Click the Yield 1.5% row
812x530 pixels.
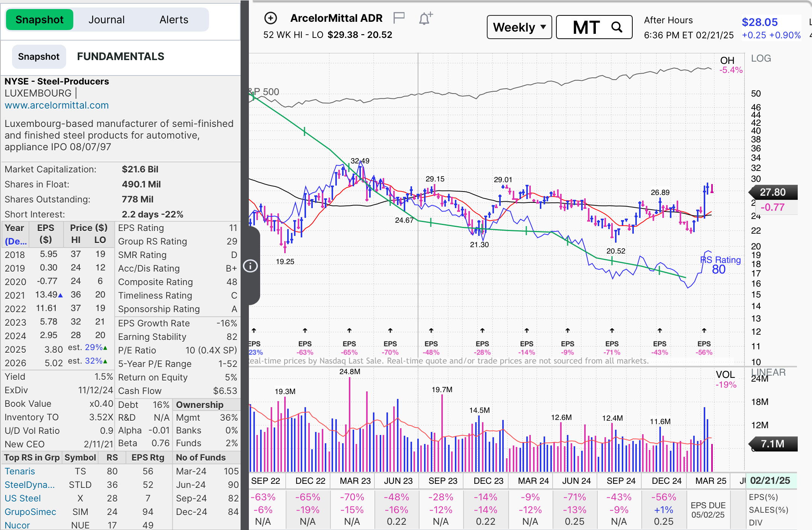tap(59, 377)
